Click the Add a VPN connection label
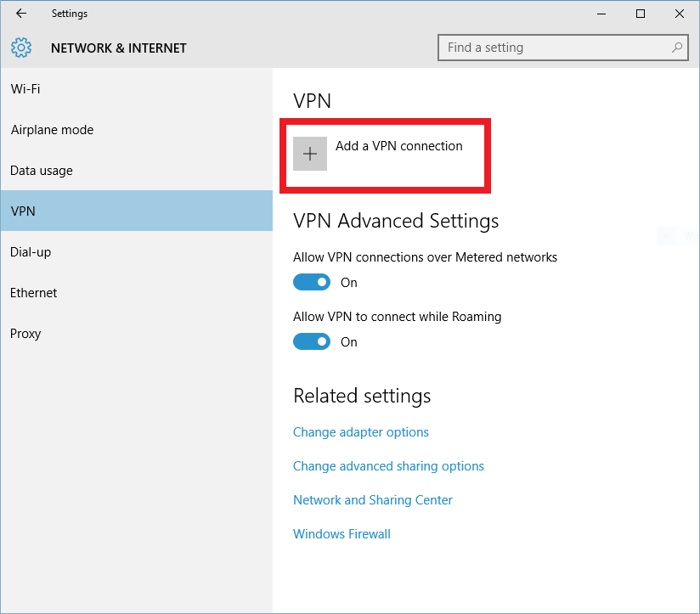The width and height of the screenshot is (700, 614). pyautogui.click(x=399, y=146)
